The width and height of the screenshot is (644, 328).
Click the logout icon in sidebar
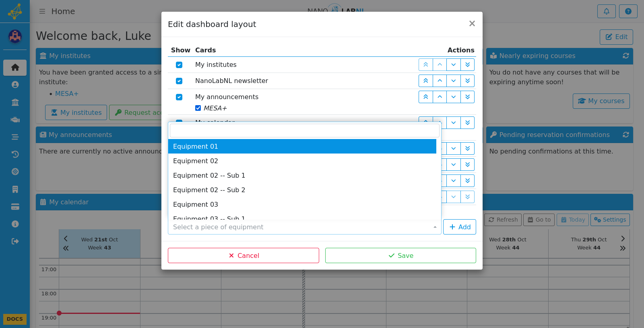point(15,241)
